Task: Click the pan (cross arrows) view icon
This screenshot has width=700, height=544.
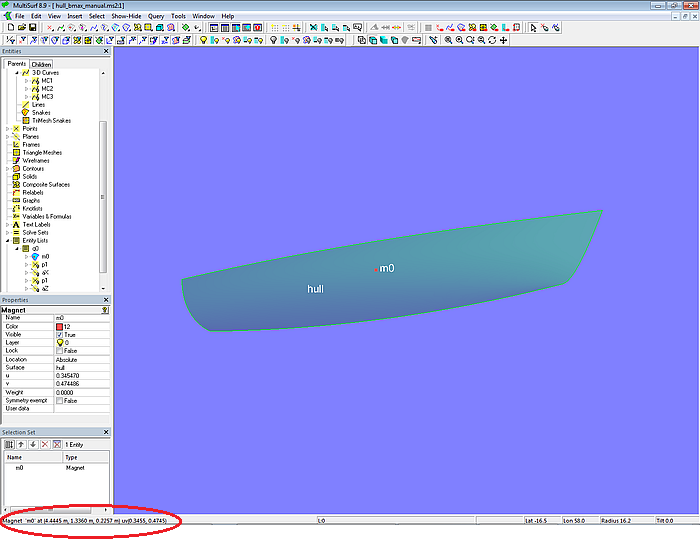Action: point(503,40)
